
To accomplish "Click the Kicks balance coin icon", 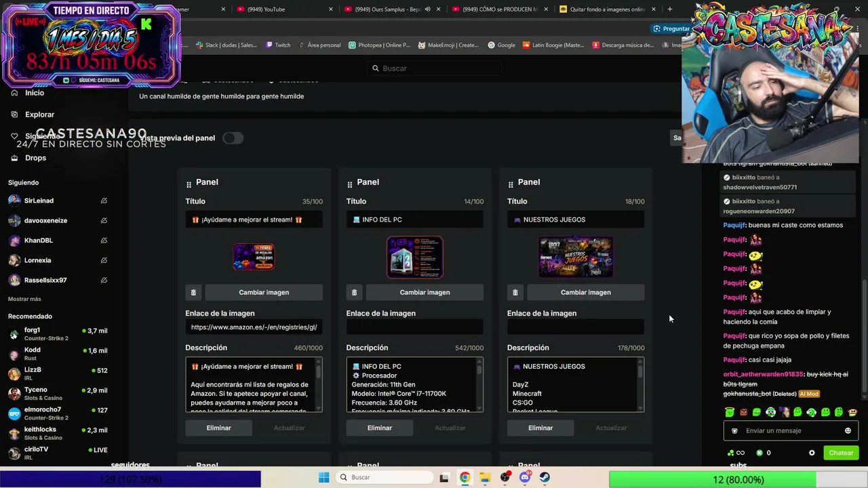I will (x=759, y=453).
